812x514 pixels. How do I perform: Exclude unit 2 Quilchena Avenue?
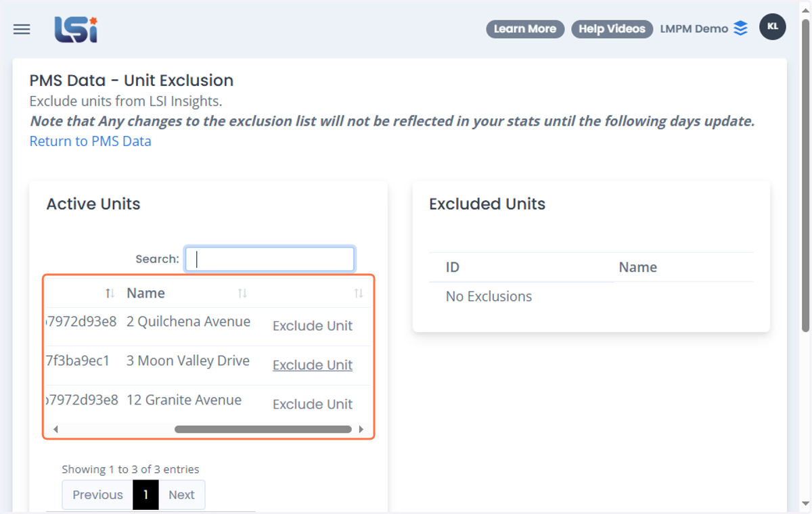313,326
